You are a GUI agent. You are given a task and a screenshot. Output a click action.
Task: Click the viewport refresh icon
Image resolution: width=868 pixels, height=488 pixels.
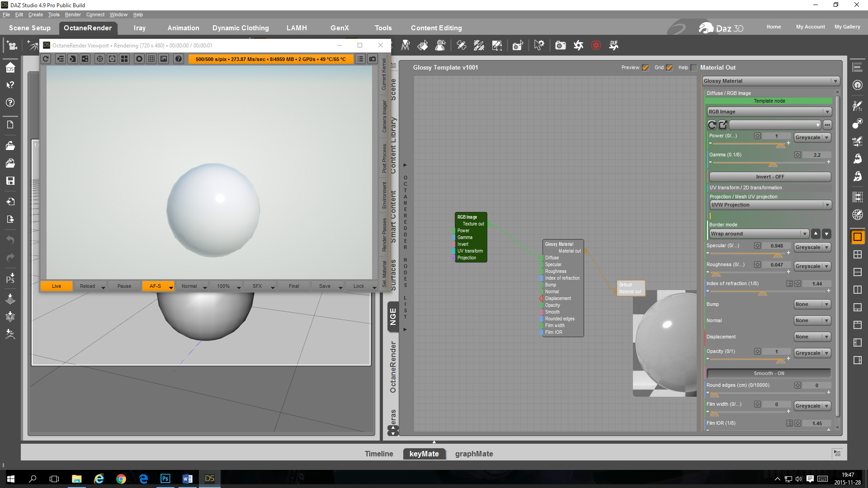pyautogui.click(x=46, y=59)
